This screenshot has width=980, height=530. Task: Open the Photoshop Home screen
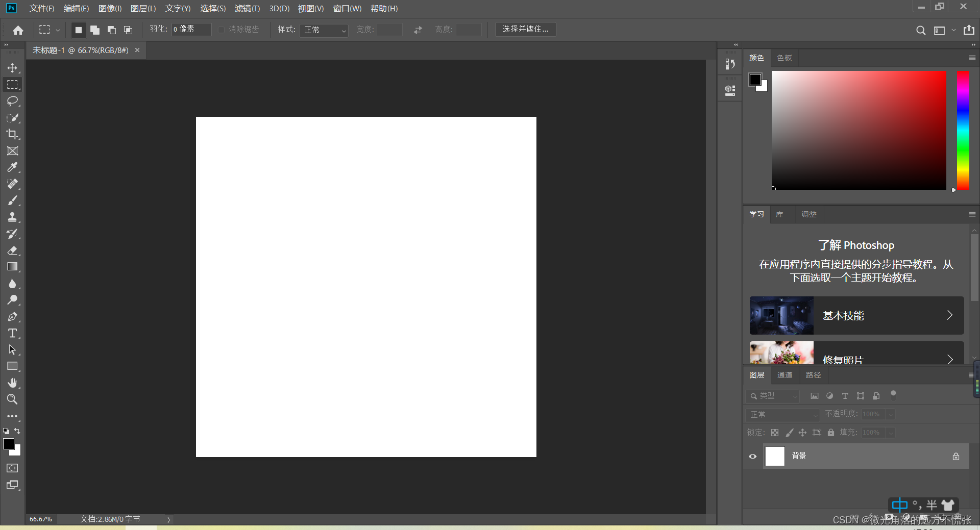(x=18, y=30)
